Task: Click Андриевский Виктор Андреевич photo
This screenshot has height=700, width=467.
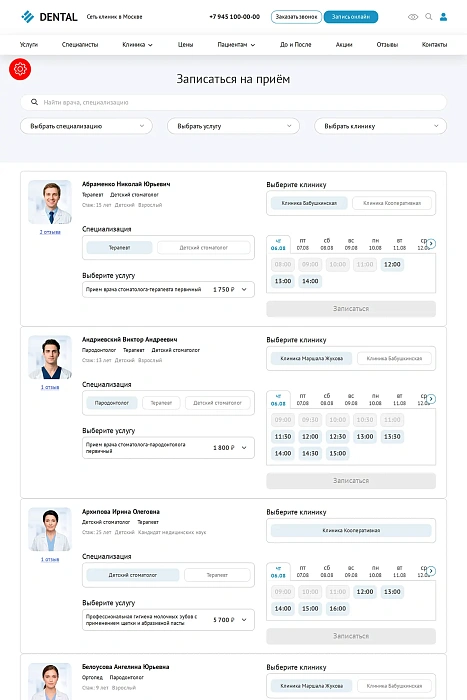Action: point(50,358)
